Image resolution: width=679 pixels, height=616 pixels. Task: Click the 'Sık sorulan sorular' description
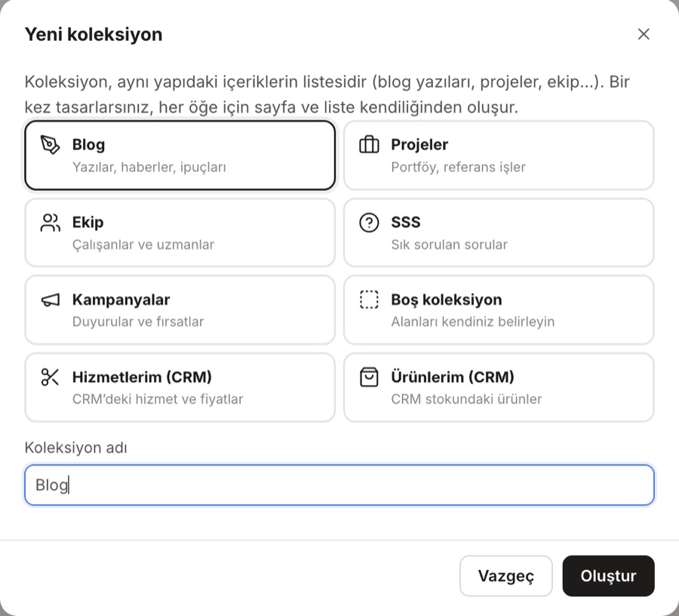449,245
